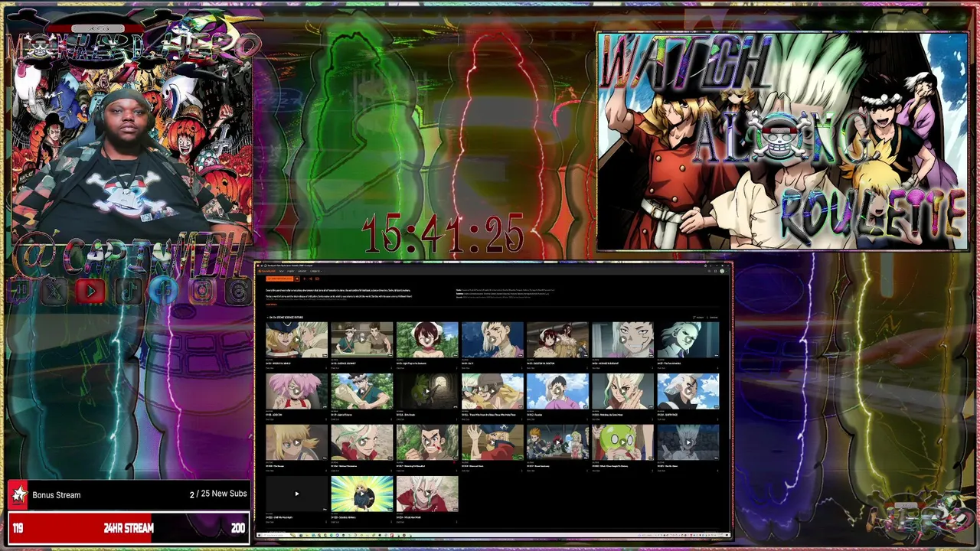Open Diamond Heart episode thumbnail
The height and width of the screenshot is (551, 980).
pos(492,442)
